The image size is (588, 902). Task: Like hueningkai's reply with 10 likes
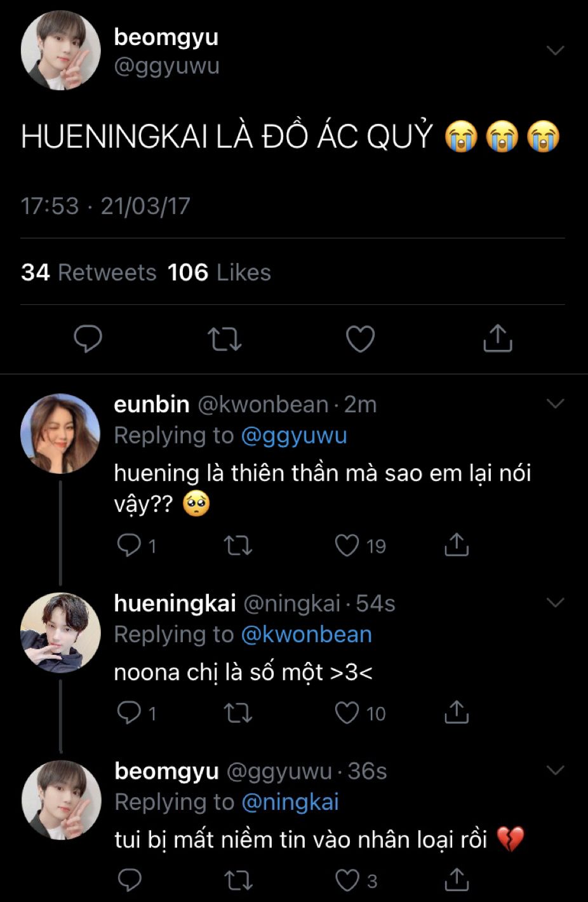tap(347, 713)
